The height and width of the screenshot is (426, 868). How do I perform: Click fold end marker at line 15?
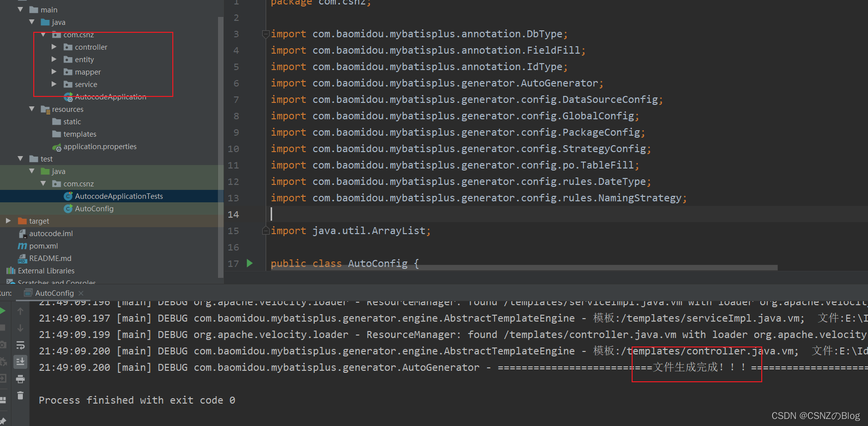tap(266, 231)
